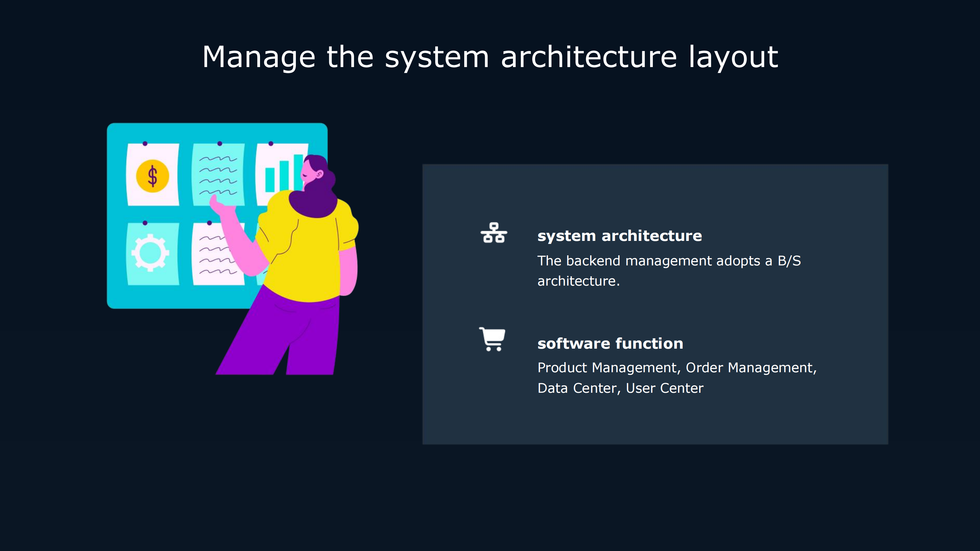Select the dollar coin icon on the note

[153, 176]
